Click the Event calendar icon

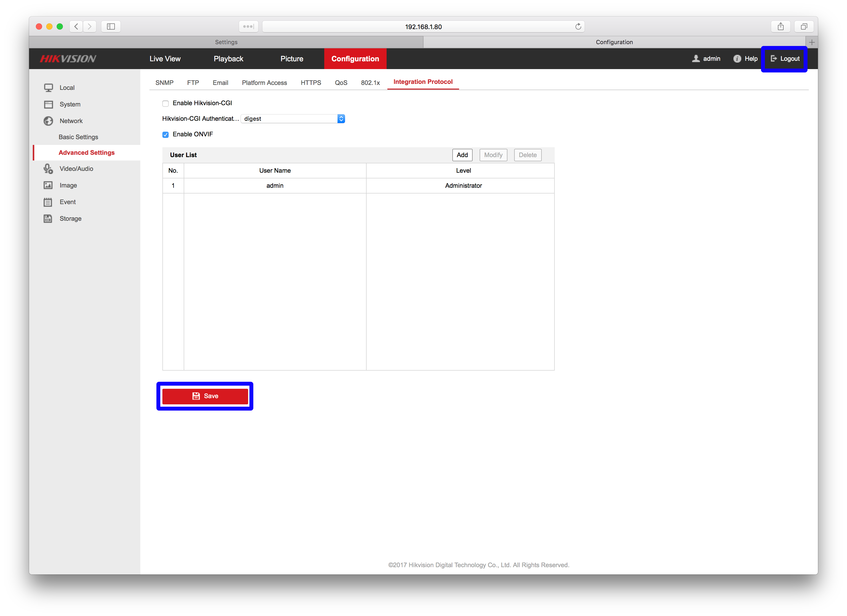48,202
